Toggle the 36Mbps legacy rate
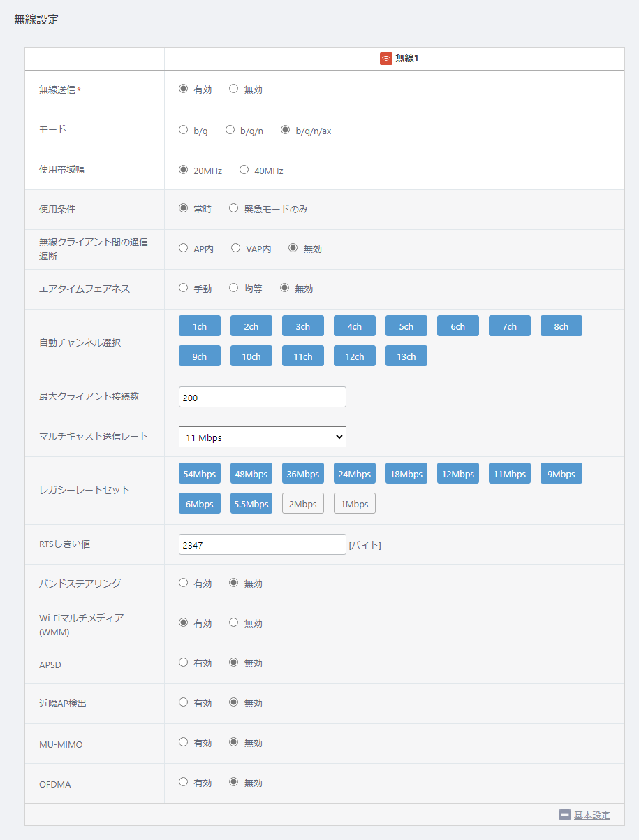This screenshot has width=639, height=840. (x=303, y=474)
